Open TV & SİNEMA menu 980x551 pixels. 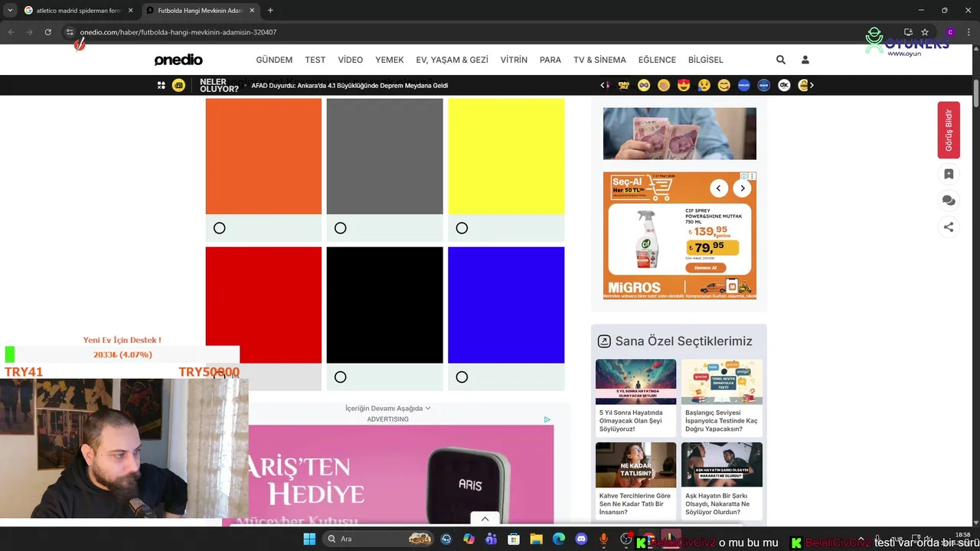[x=599, y=60]
